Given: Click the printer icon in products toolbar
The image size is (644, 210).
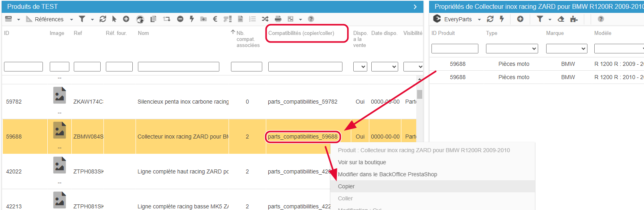Looking at the screenshot, I should pos(278,19).
